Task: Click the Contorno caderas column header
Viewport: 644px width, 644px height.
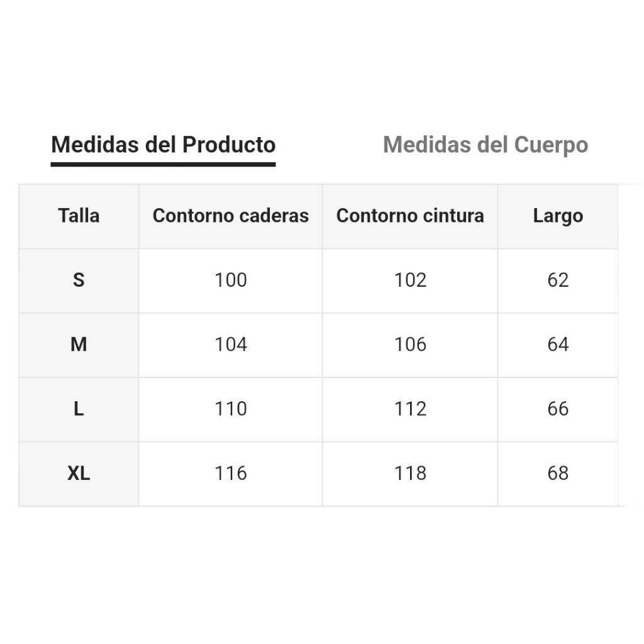Action: [x=231, y=216]
